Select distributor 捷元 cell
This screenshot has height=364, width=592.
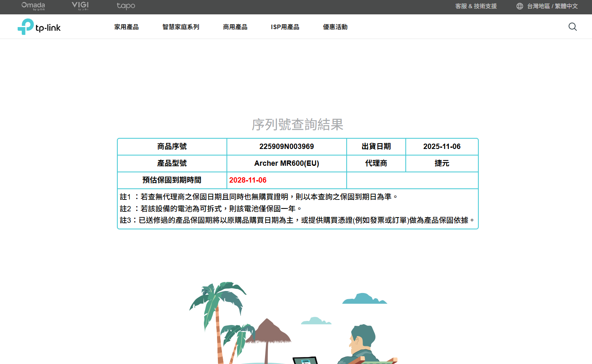(442, 163)
